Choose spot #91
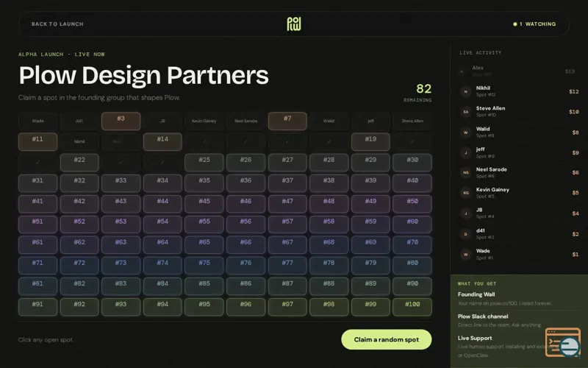 37,307
